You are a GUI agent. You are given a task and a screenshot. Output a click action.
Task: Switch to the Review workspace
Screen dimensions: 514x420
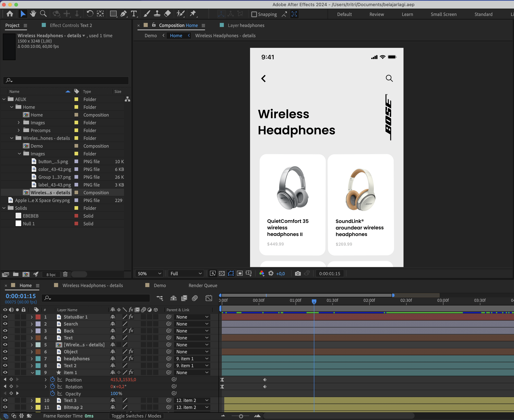pyautogui.click(x=376, y=14)
